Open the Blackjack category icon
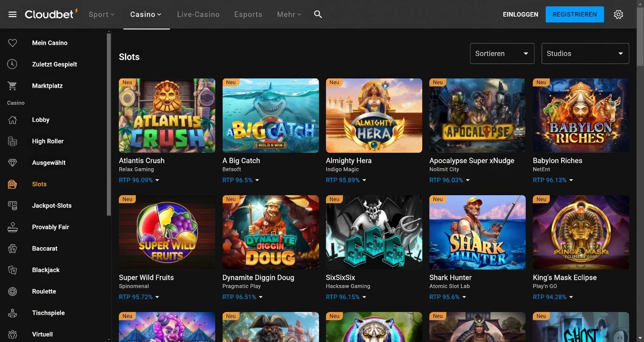The height and width of the screenshot is (342, 644). [12, 270]
